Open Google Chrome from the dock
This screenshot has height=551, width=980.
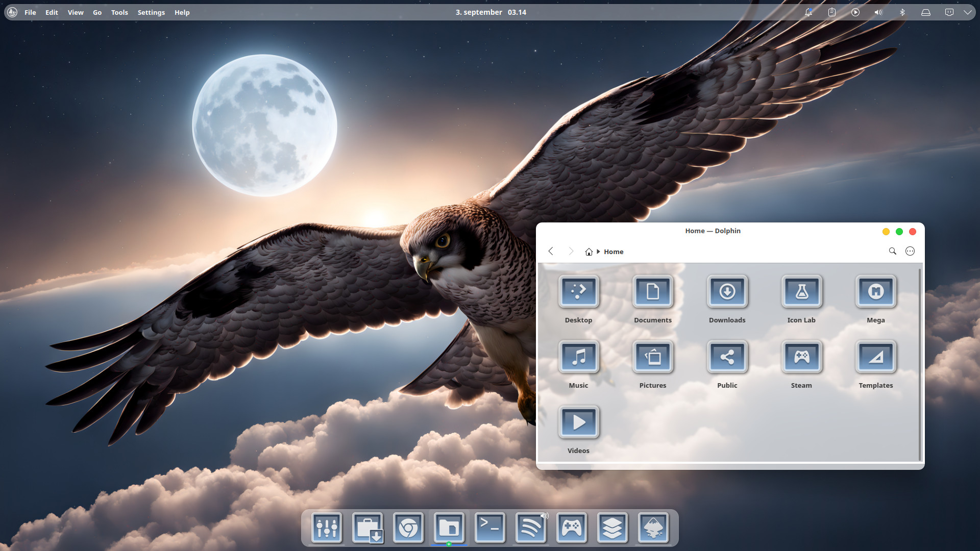(x=408, y=528)
